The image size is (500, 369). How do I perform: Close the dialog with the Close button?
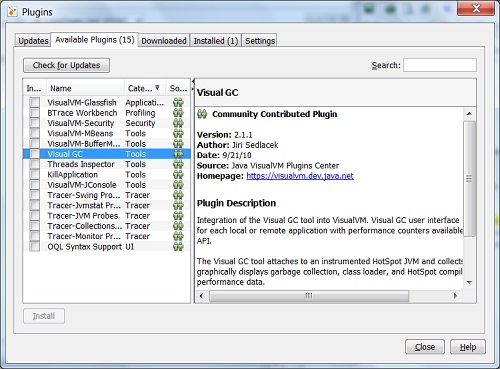pyautogui.click(x=425, y=347)
